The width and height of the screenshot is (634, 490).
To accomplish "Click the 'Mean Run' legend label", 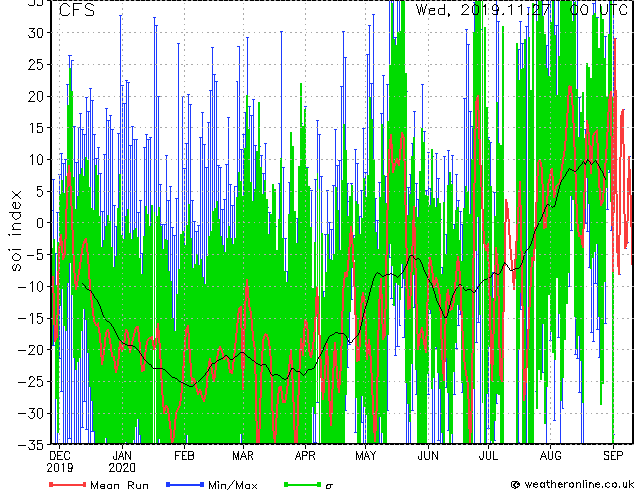I will (120, 485).
